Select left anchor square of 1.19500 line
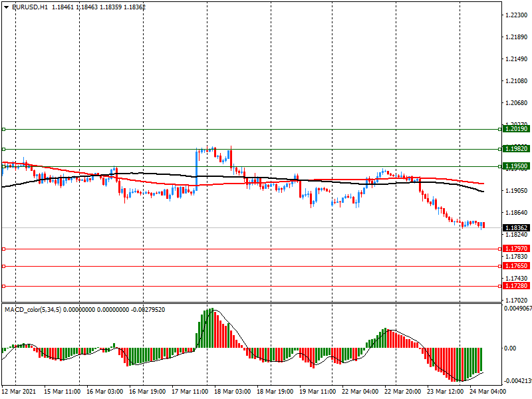The image size is (532, 399). 3,166
